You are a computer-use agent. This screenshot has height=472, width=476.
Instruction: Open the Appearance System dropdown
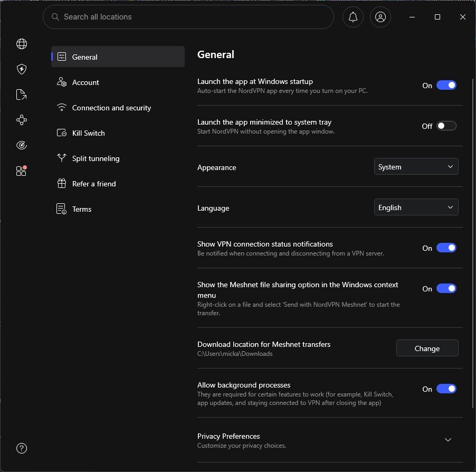[x=416, y=166]
